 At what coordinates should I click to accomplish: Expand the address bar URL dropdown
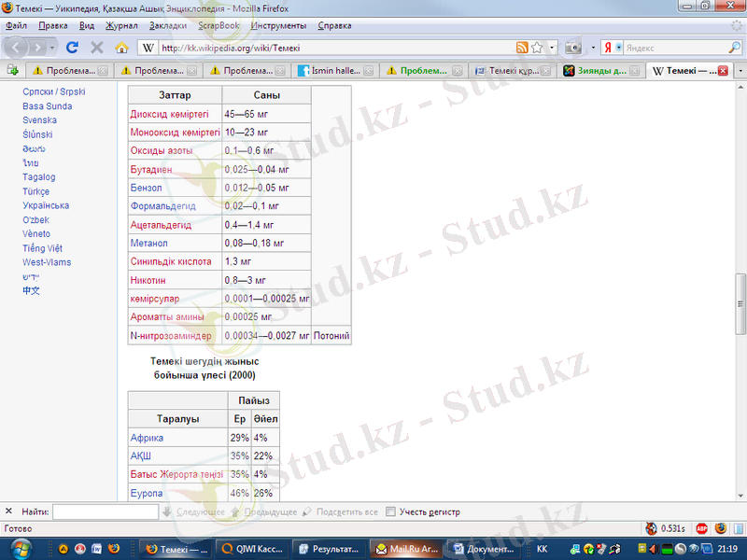552,47
